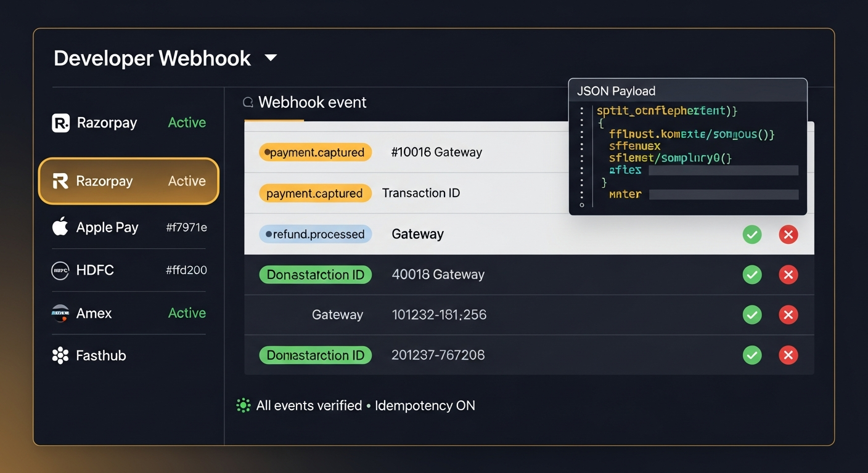This screenshot has height=473, width=868.
Task: Click the JSON Payload panel title
Action: pos(616,91)
